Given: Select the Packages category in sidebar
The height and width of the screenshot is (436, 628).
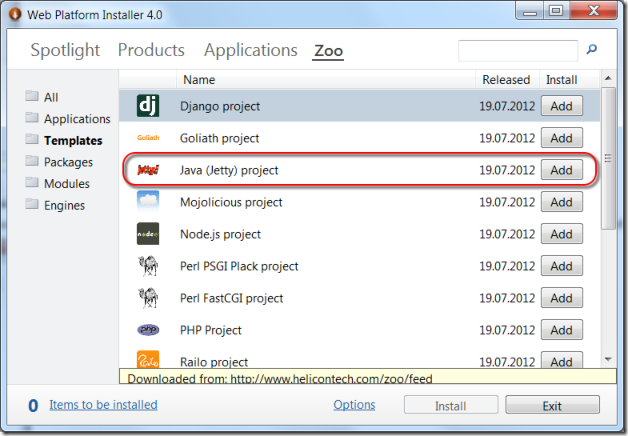Looking at the screenshot, I should coord(68,162).
